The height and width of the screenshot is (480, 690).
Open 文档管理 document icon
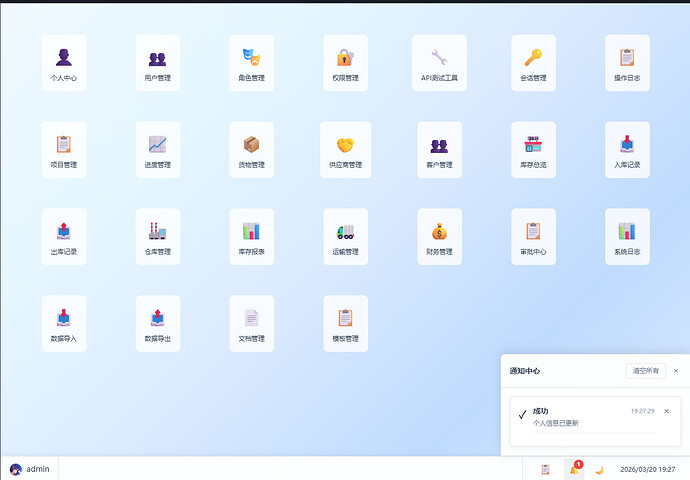251,323
